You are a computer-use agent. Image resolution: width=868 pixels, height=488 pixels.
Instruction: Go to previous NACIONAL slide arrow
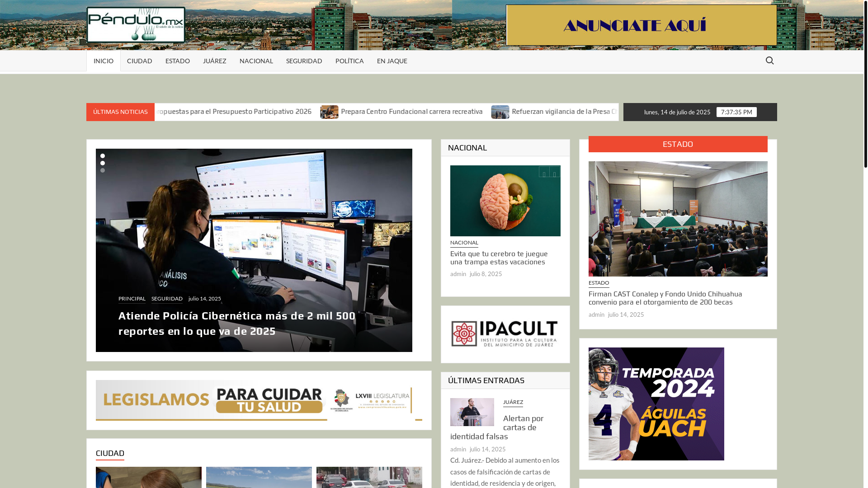click(544, 172)
